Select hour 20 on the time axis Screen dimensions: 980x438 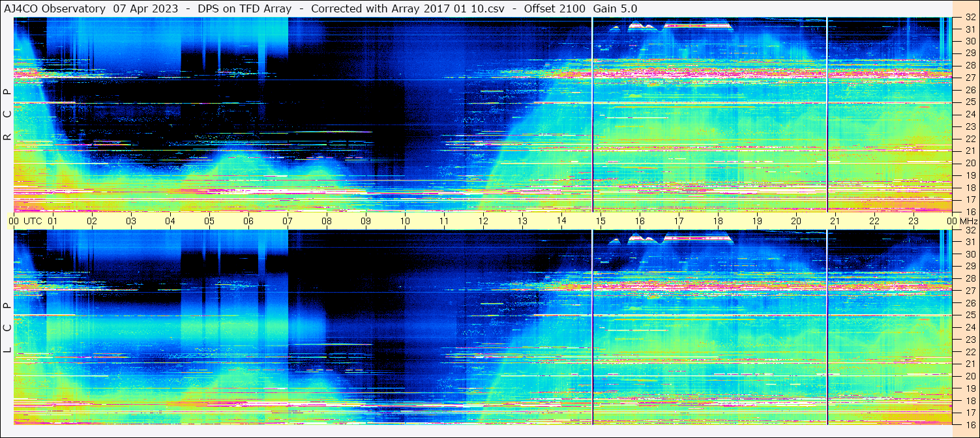pyautogui.click(x=796, y=221)
